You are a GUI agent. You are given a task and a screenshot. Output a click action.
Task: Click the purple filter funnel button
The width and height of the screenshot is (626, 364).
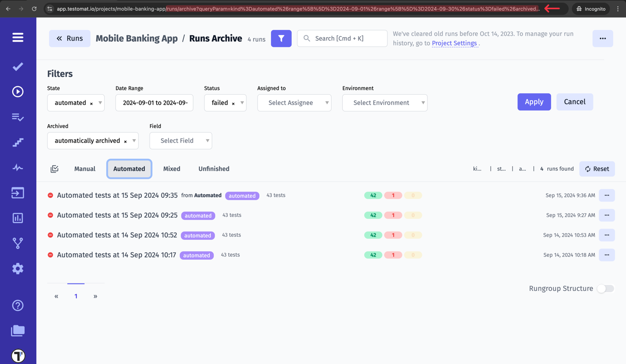[x=281, y=39]
